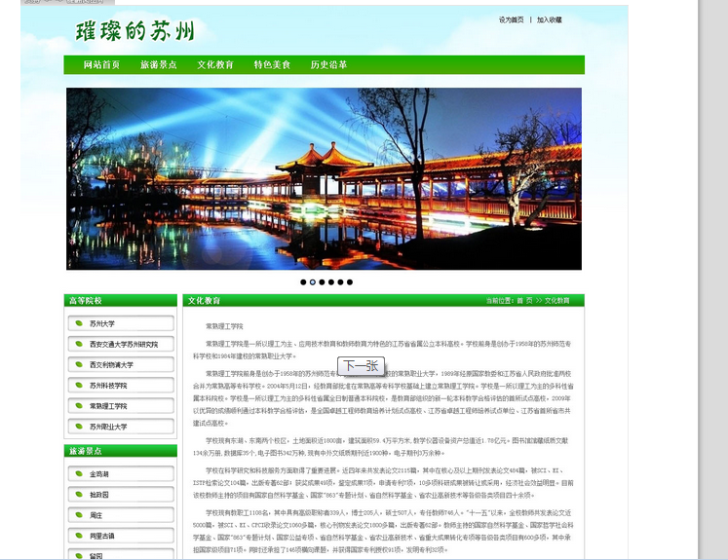Click the leaf icon beside 苏州大学
The height and width of the screenshot is (560, 728).
77,323
